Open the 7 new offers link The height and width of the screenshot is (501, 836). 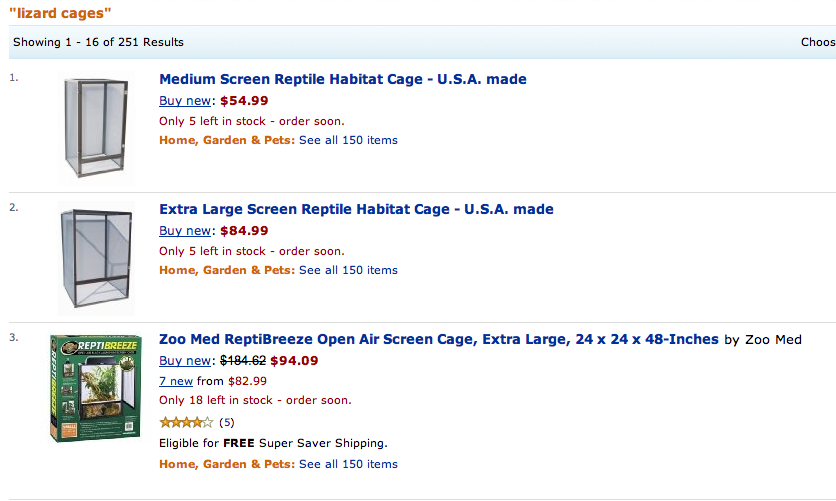(x=176, y=381)
